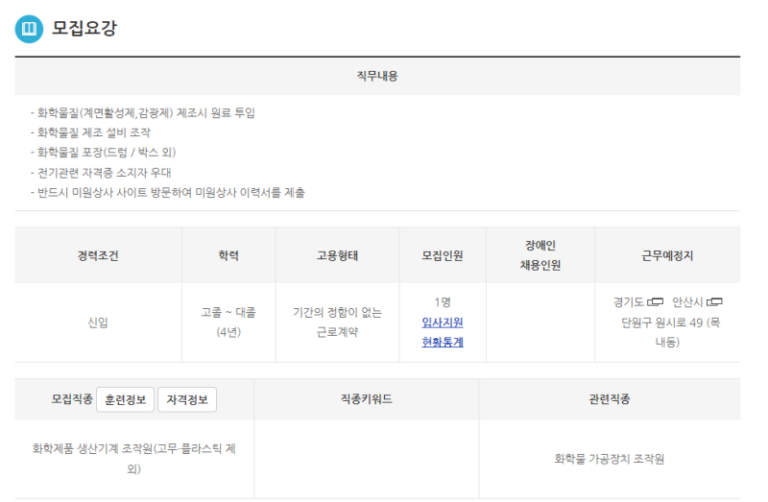
Task: Select the 화학물 가공장치 조작원 related job text
Action: point(609,459)
